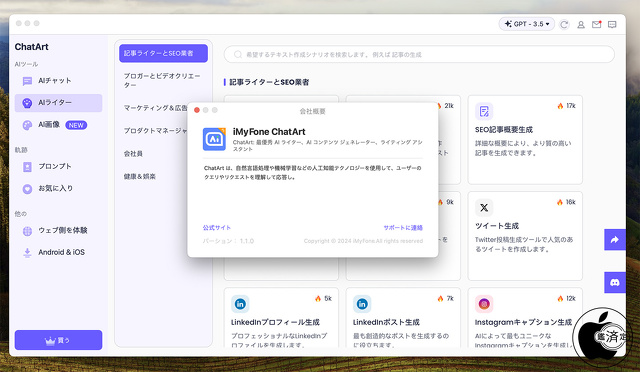Open LinkedInプロフィール生成 card
Viewport: 640px width, 372px height.
[281, 318]
